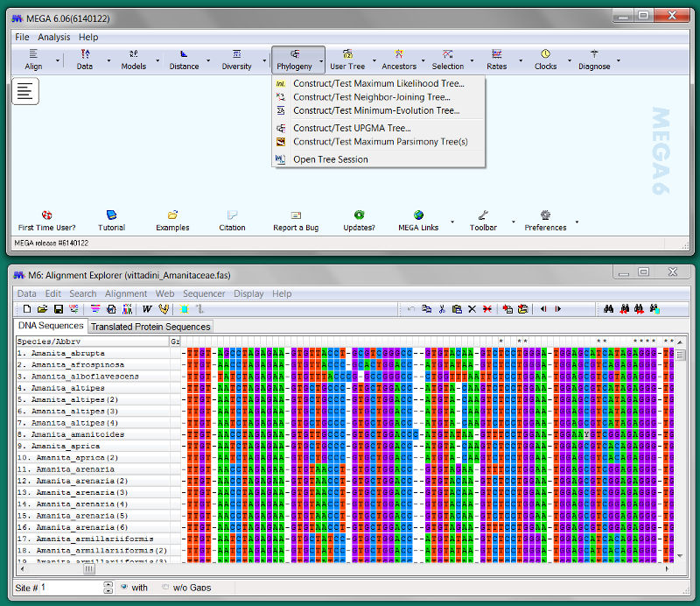Viewport: 700px width, 606px height.
Task: Click the find next binoculars icon
Action: pyautogui.click(x=639, y=309)
